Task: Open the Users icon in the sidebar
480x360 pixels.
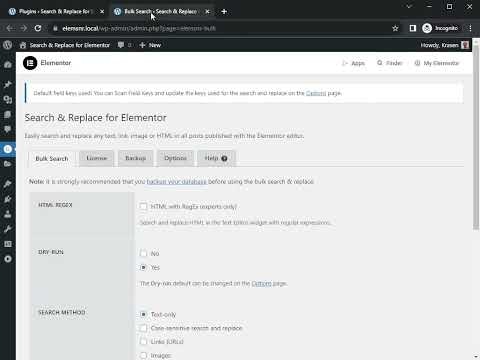Action: [8, 214]
